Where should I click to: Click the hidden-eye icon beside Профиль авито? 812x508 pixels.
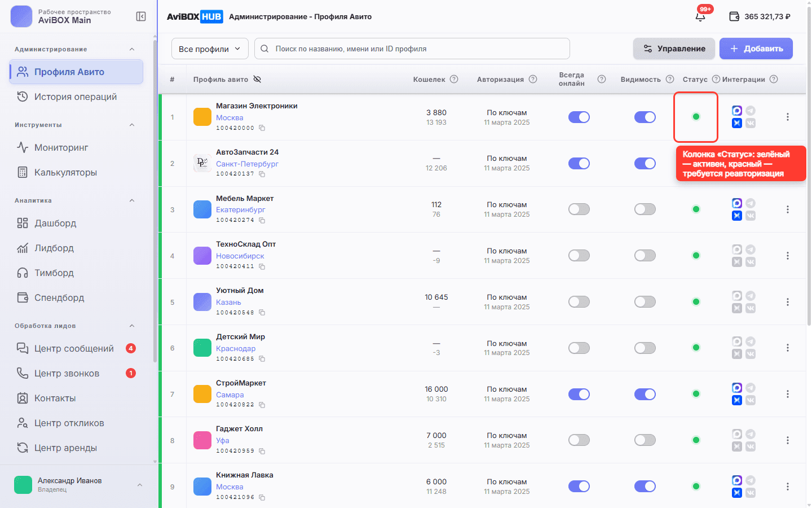257,79
